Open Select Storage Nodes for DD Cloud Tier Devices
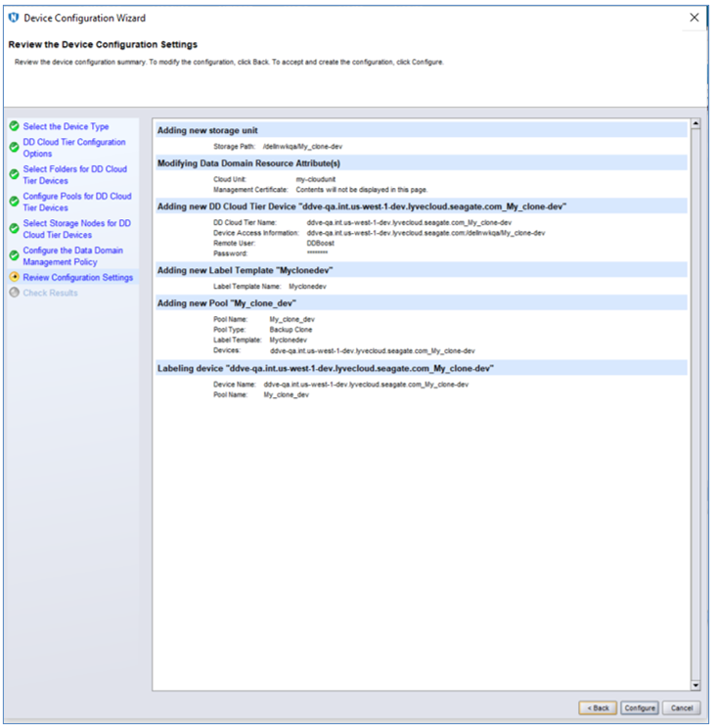Screen dimensions: 716x728 76,229
